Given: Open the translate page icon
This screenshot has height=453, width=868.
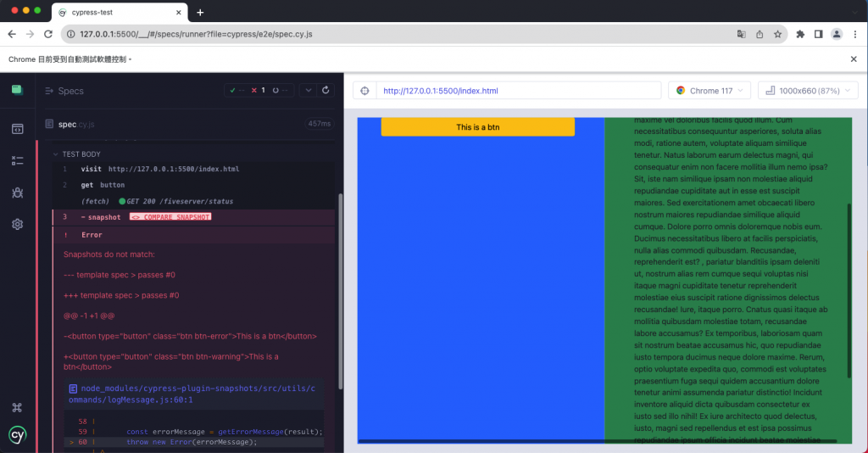Looking at the screenshot, I should click(x=741, y=34).
